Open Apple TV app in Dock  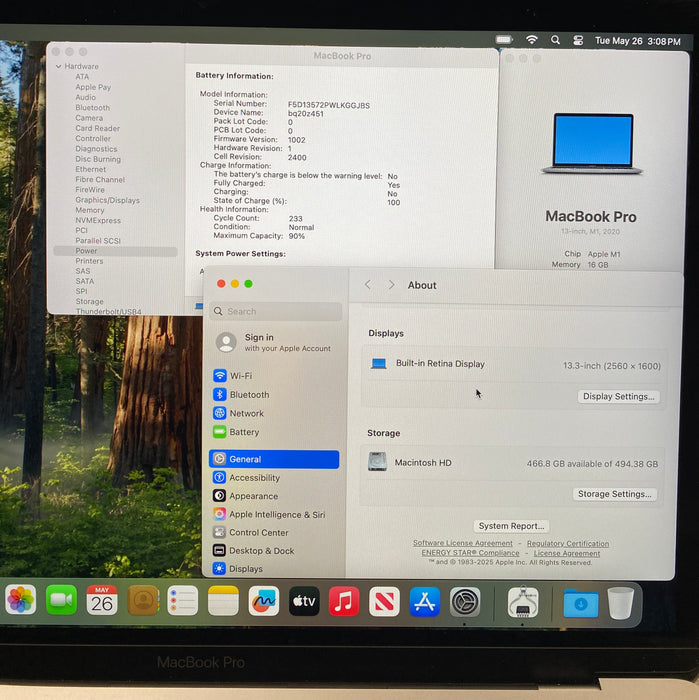point(304,601)
